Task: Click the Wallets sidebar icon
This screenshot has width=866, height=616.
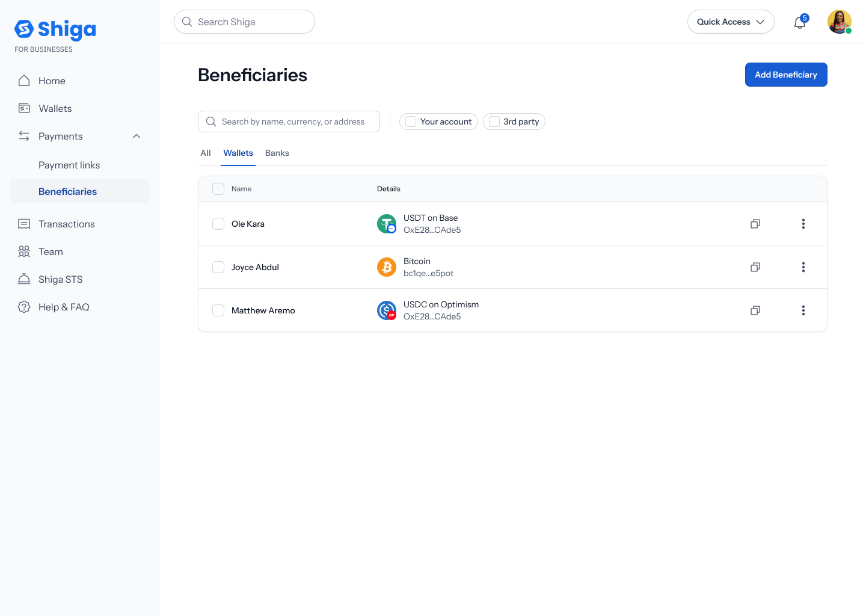Action: [24, 108]
